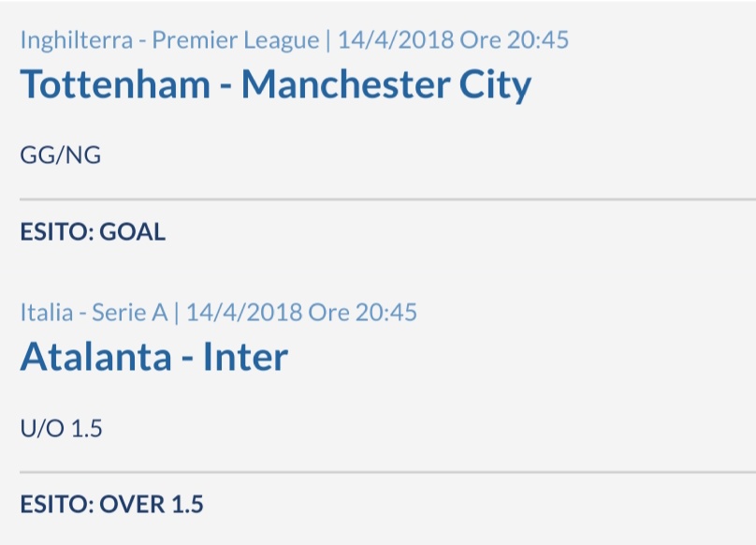The height and width of the screenshot is (545, 756).
Task: Click the 14/4/2018 date on Serie A row
Action: pyautogui.click(x=244, y=313)
